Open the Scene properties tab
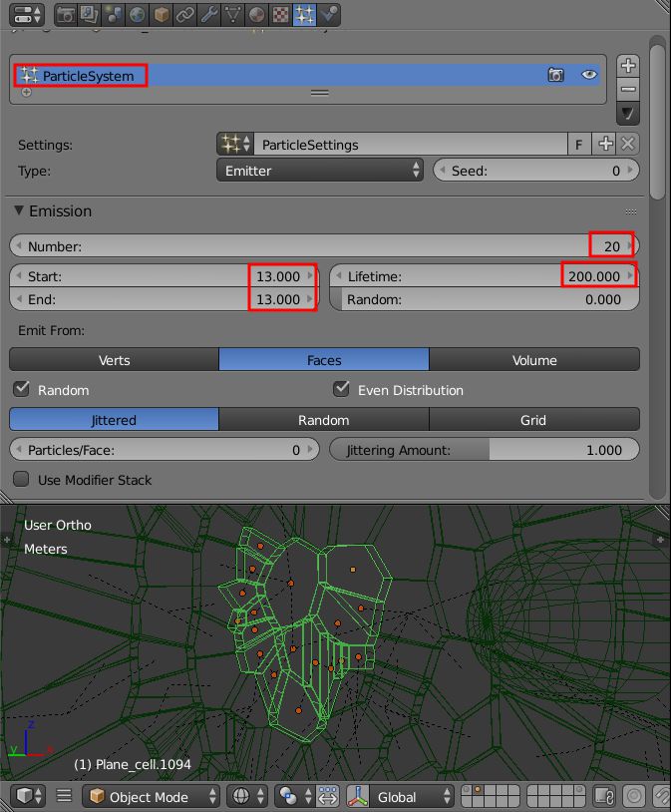The width and height of the screenshot is (671, 812). click(113, 15)
